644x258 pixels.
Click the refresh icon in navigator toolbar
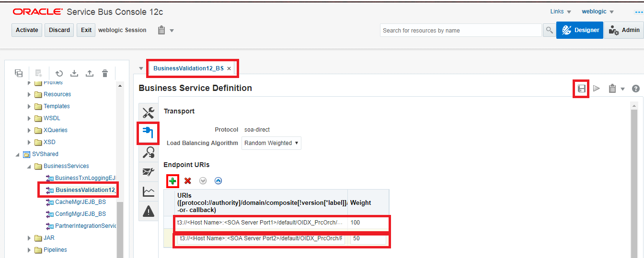tap(59, 73)
